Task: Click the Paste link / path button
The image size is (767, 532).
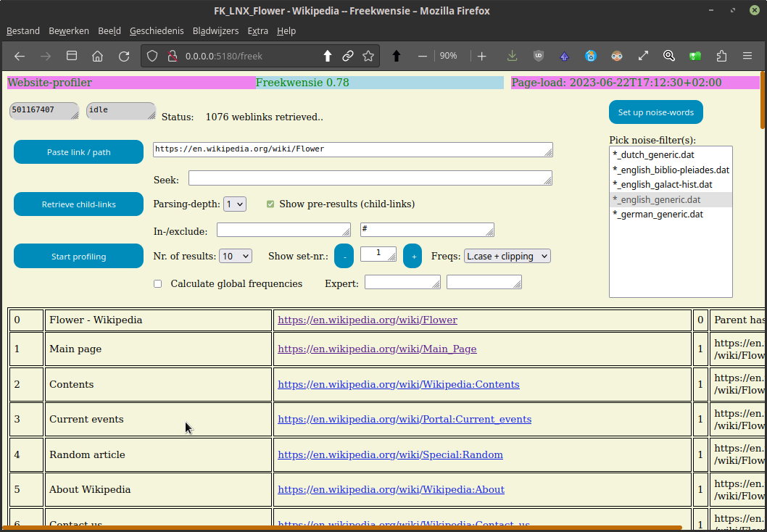Action: point(79,152)
